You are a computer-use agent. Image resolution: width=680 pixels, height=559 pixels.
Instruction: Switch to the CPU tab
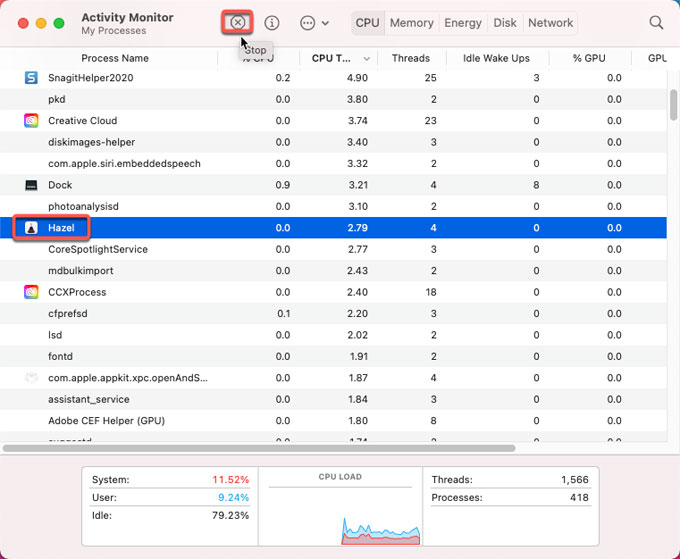[x=367, y=23]
